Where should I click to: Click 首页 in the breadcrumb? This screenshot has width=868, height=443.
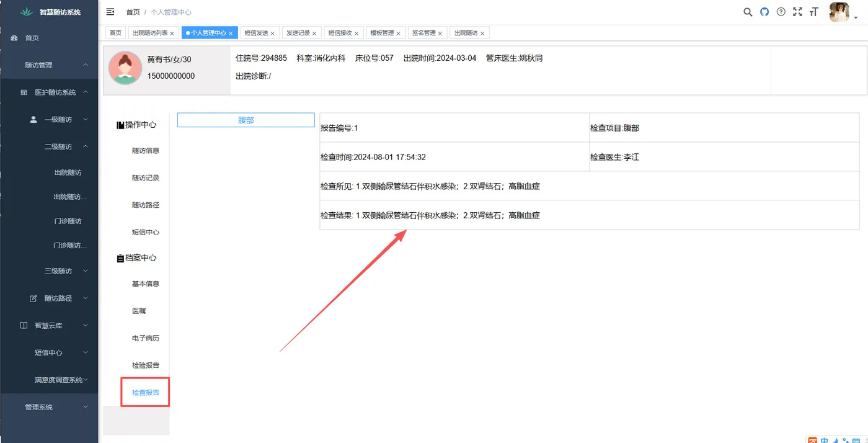pos(133,12)
